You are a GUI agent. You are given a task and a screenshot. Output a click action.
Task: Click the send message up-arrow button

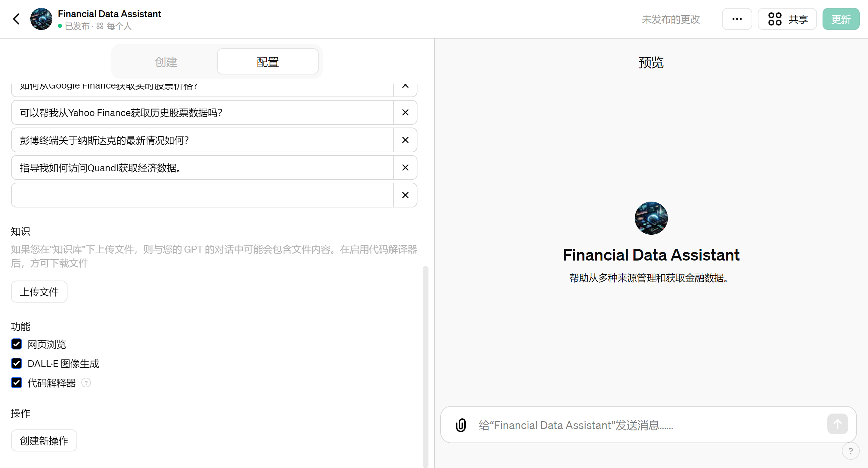(x=838, y=424)
